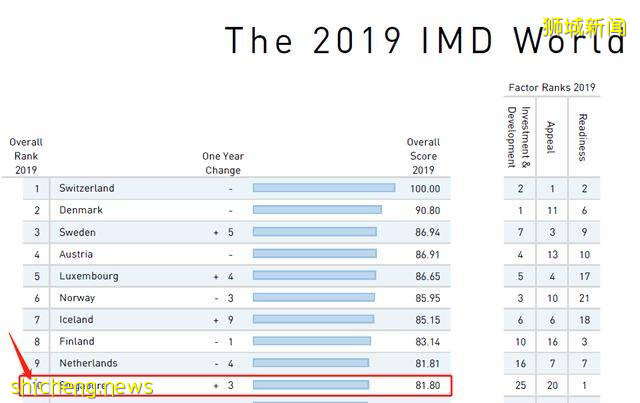Click Austria's 86.91 score value
Screen dimensions: 640x403
(x=424, y=254)
